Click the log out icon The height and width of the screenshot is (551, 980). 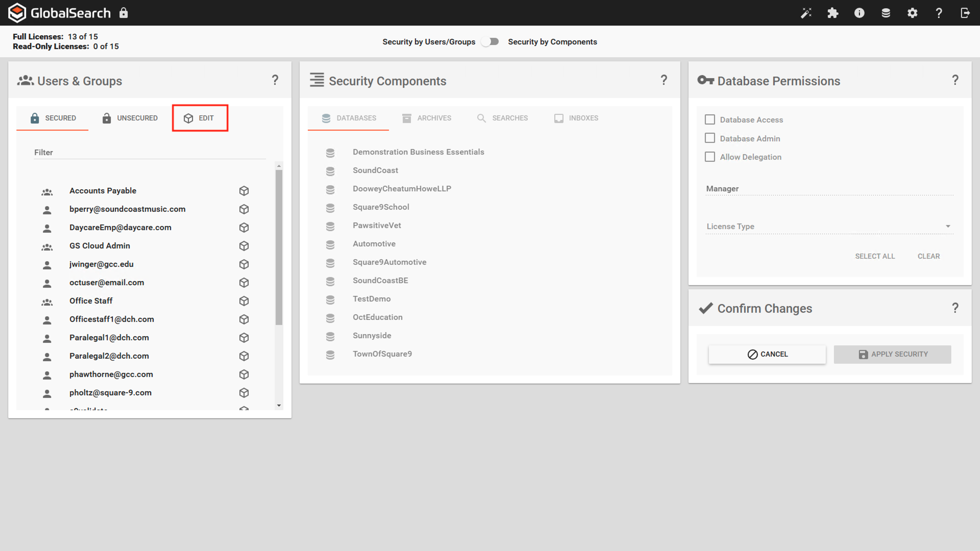coord(965,13)
